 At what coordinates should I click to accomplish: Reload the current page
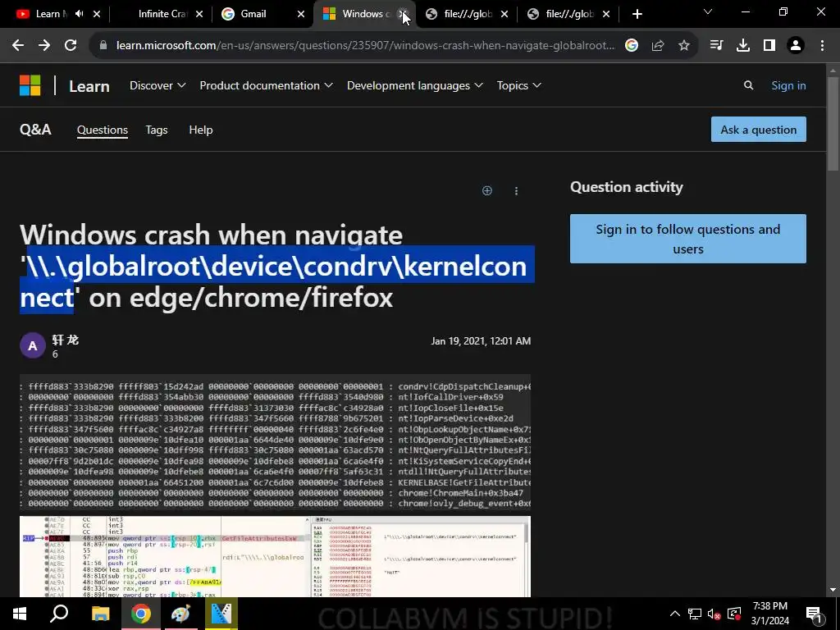[71, 46]
